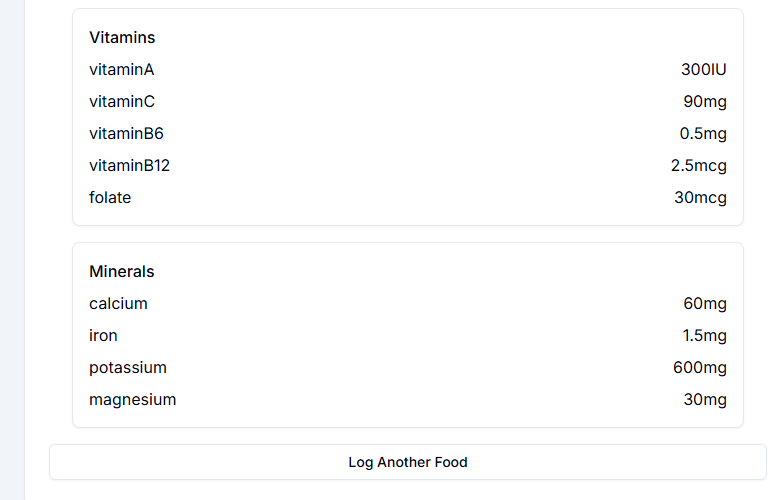Click the 300IU vitamin A value
The width and height of the screenshot is (777, 500).
(x=703, y=70)
